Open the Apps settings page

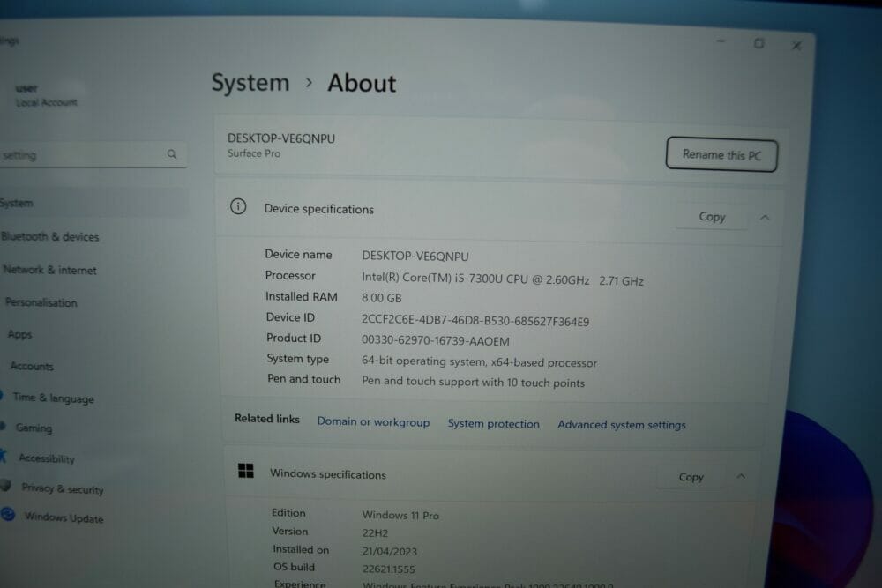pyautogui.click(x=19, y=334)
